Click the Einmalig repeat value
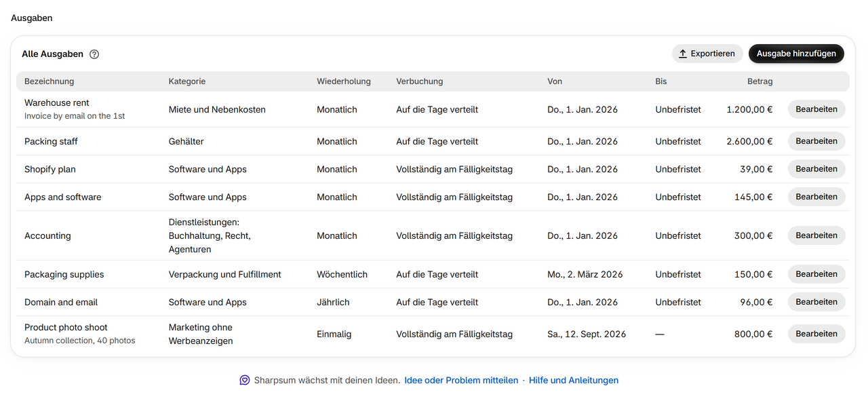This screenshot has height=403, width=868. pyautogui.click(x=334, y=334)
